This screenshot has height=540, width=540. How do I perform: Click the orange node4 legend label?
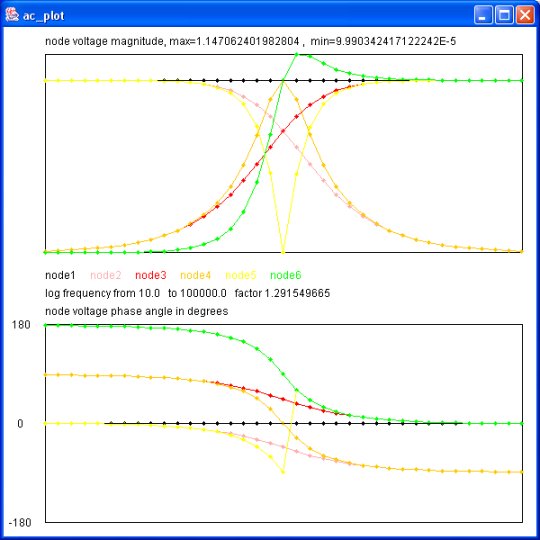(195, 275)
